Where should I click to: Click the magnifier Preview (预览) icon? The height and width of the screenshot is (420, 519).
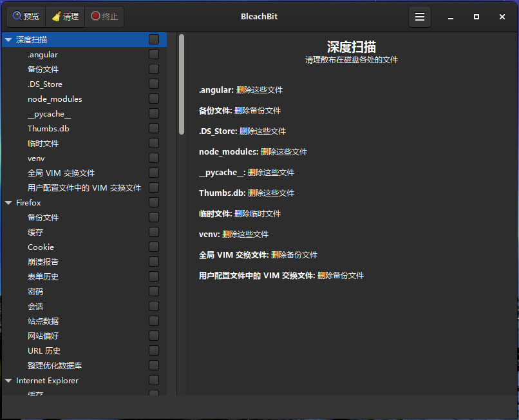tap(17, 16)
